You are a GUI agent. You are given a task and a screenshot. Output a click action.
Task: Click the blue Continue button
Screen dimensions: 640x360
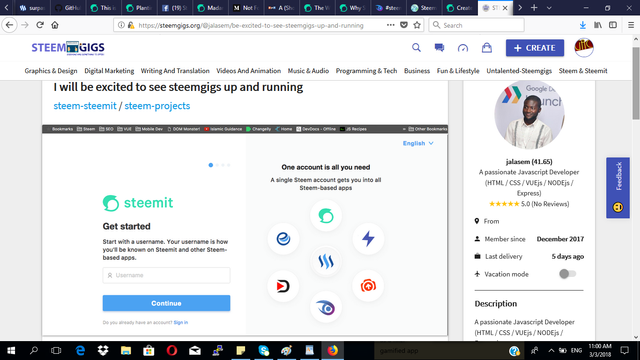(166, 303)
